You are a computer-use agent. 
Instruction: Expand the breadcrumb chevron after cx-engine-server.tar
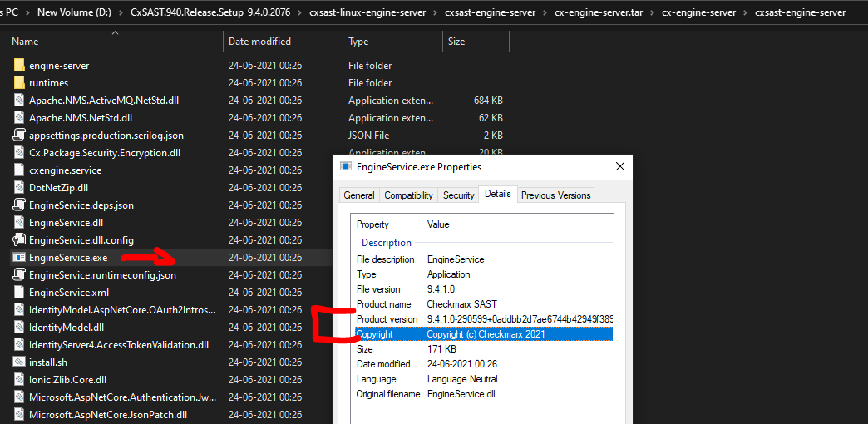point(651,13)
